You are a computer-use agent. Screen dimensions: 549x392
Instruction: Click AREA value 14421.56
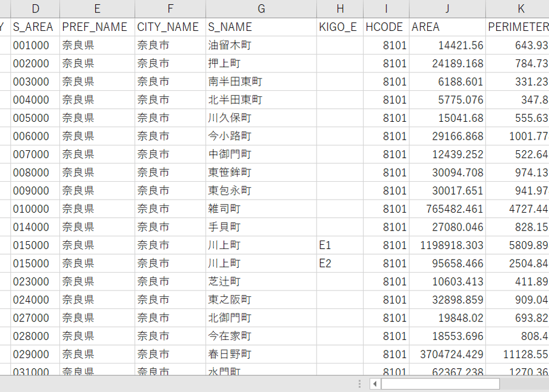[447, 45]
